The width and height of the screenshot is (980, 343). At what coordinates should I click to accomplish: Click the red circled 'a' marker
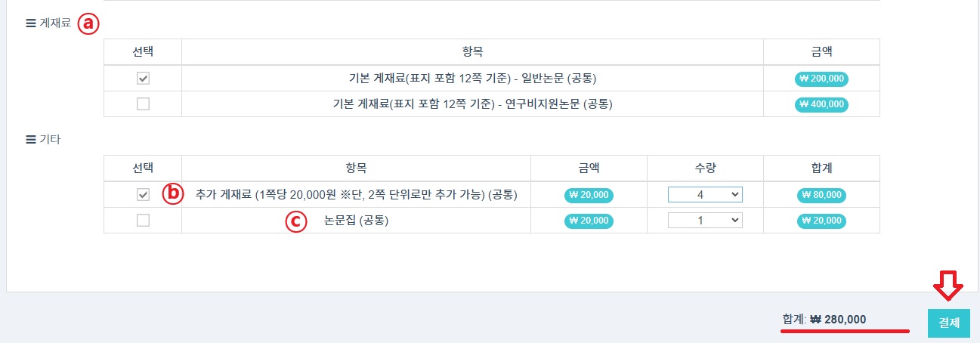point(90,23)
